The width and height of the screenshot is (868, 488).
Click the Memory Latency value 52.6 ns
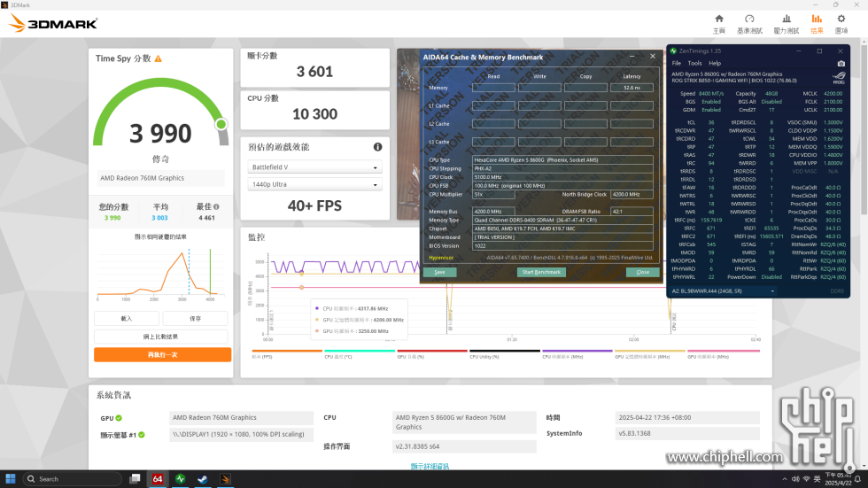tap(632, 88)
